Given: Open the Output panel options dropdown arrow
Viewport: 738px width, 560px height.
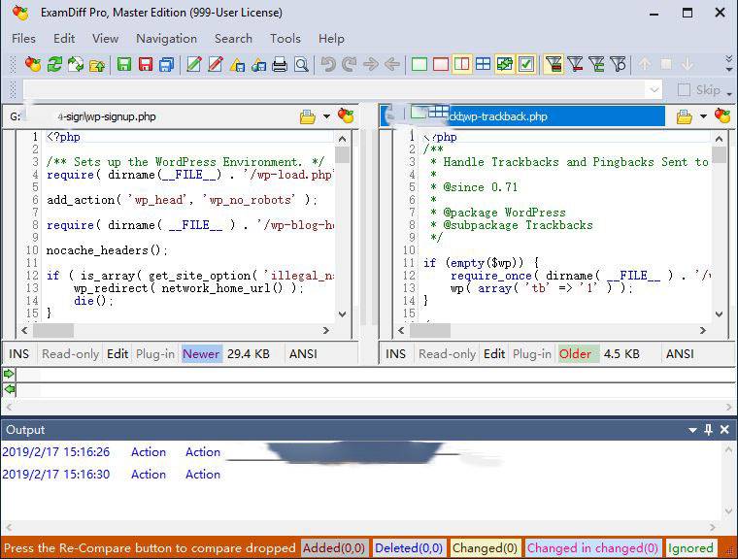Looking at the screenshot, I should pyautogui.click(x=692, y=430).
